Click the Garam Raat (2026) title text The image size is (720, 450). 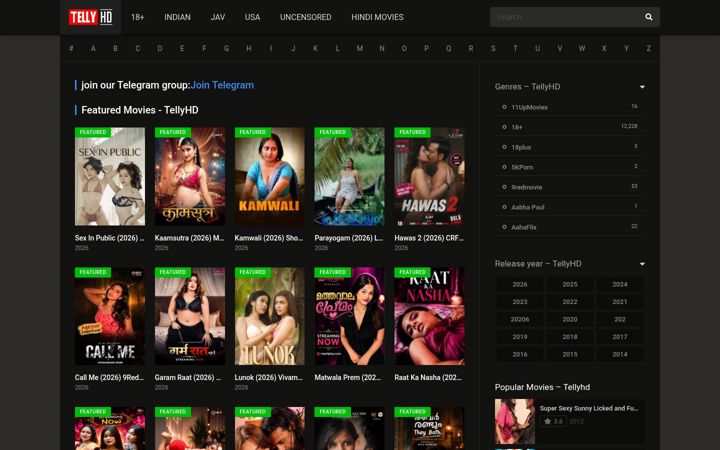(188, 377)
